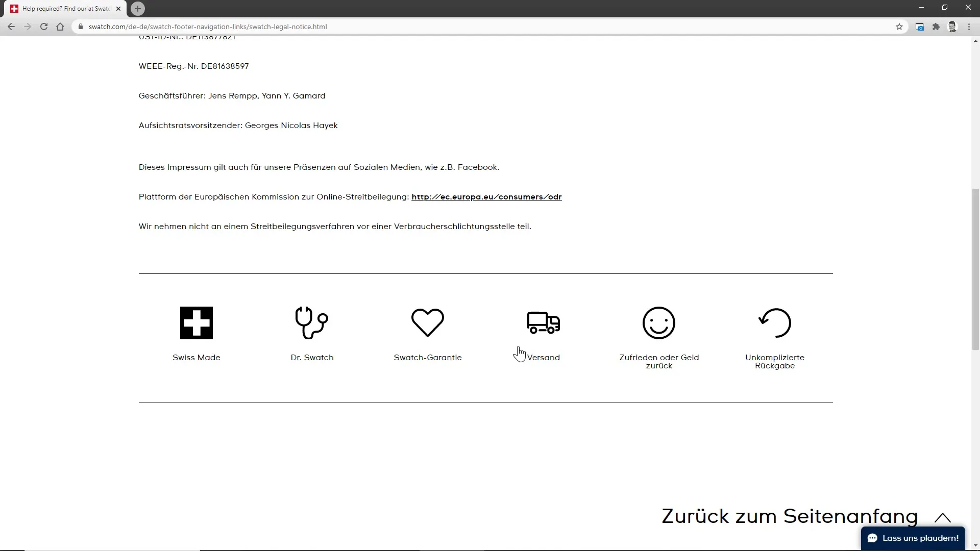
Task: Restore down the browser window
Action: pos(945,8)
